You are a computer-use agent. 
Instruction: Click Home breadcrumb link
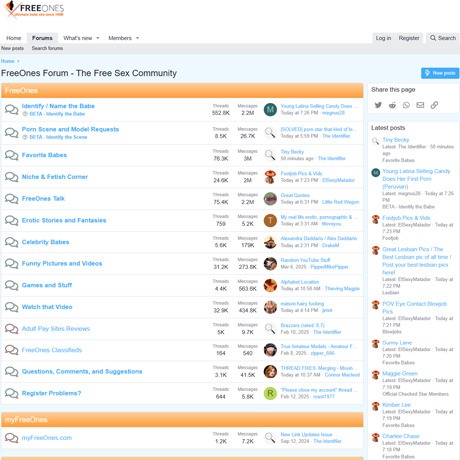pyautogui.click(x=7, y=61)
